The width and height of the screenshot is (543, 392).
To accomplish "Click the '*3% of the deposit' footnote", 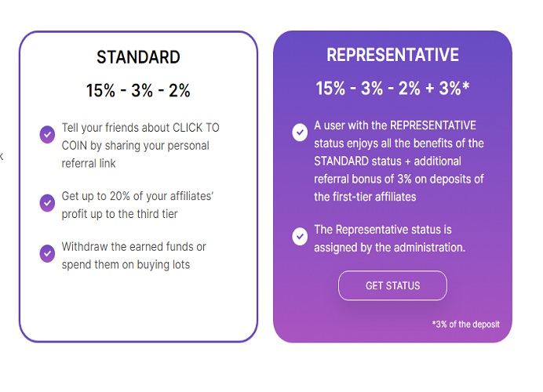I will pos(466,325).
